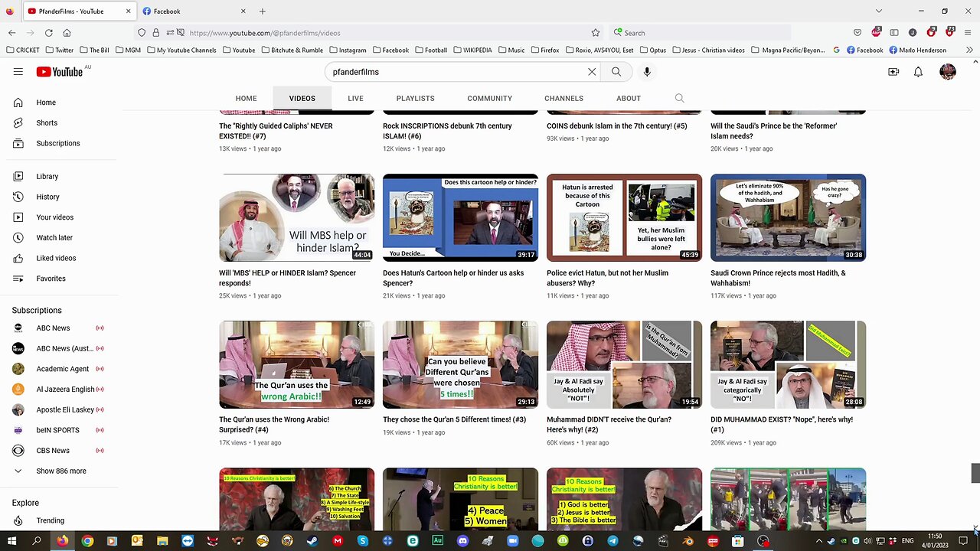Screen dimensions: 980x551
Task: Click the browser home button
Action: (x=67, y=33)
